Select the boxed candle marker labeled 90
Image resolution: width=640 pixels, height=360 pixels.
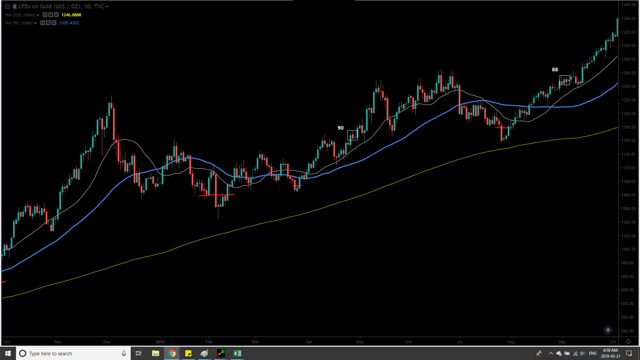pyautogui.click(x=352, y=135)
